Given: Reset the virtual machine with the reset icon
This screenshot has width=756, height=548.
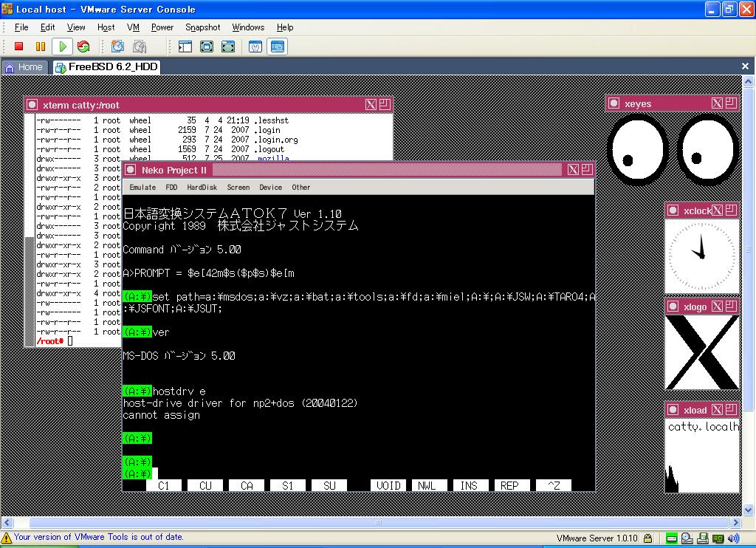Looking at the screenshot, I should point(83,47).
